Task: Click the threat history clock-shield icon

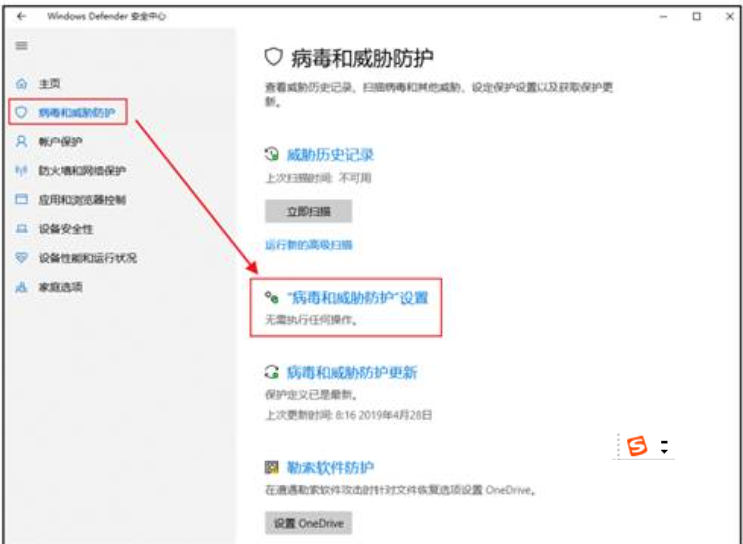Action: pyautogui.click(x=272, y=154)
